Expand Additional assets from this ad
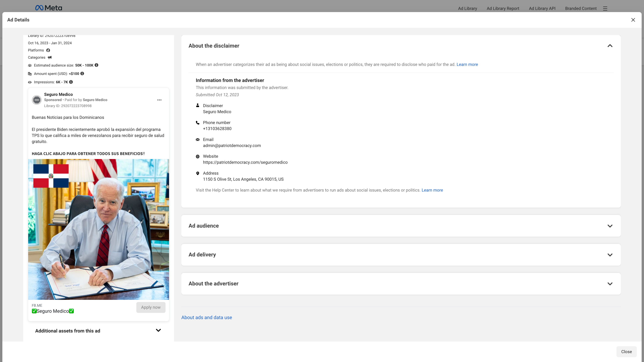Image resolution: width=644 pixels, height=362 pixels. pyautogui.click(x=158, y=330)
